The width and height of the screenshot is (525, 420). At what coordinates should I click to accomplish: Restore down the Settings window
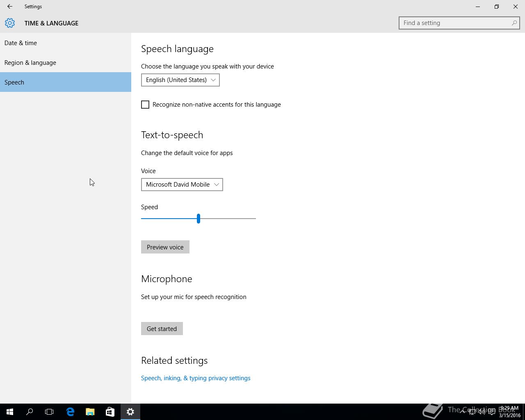497,7
